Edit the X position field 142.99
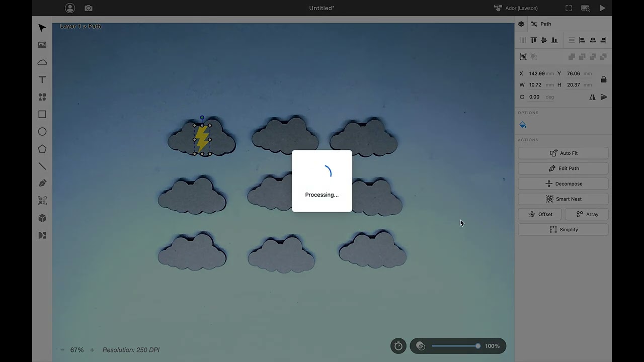Viewport: 644px width, 362px height. tap(541, 73)
